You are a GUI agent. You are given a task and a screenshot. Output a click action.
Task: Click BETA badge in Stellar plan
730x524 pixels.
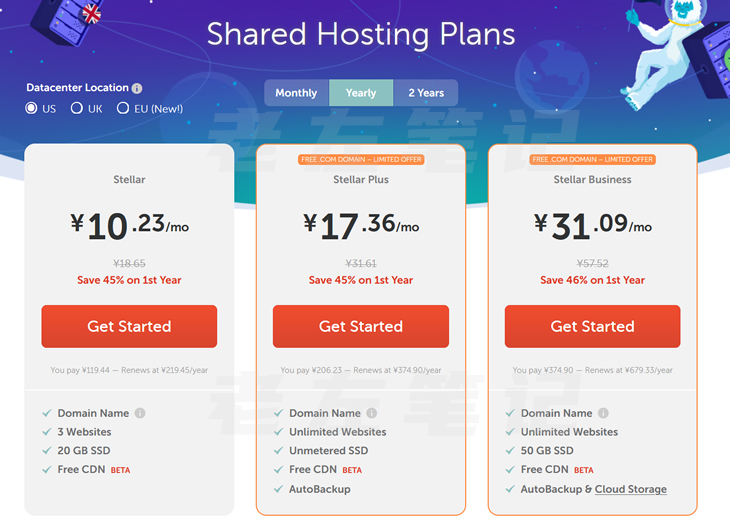[x=120, y=470]
